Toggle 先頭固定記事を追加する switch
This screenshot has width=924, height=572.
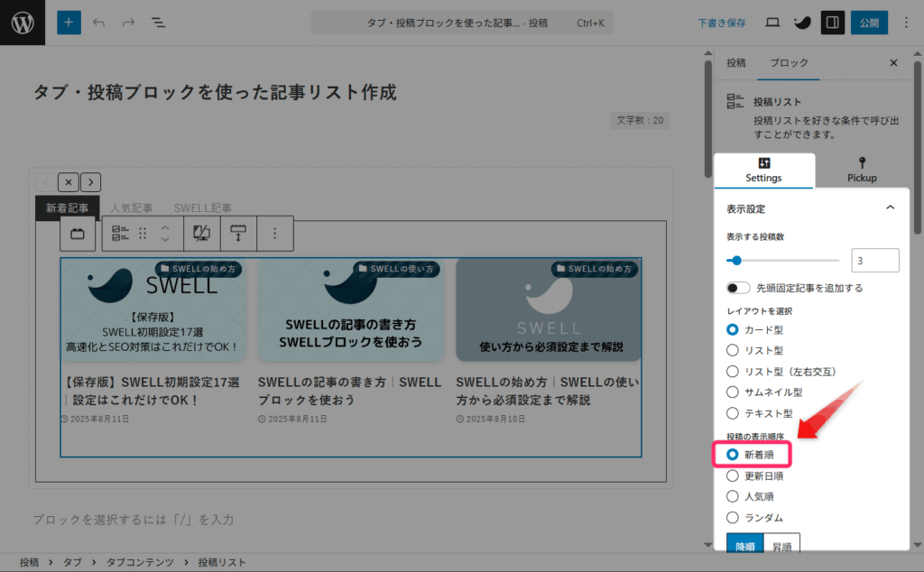738,288
